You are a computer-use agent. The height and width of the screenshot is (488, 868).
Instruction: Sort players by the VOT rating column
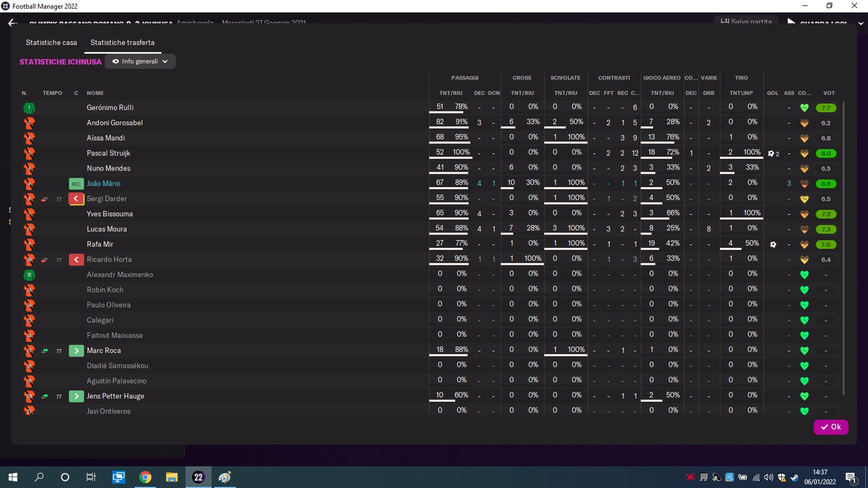829,93
